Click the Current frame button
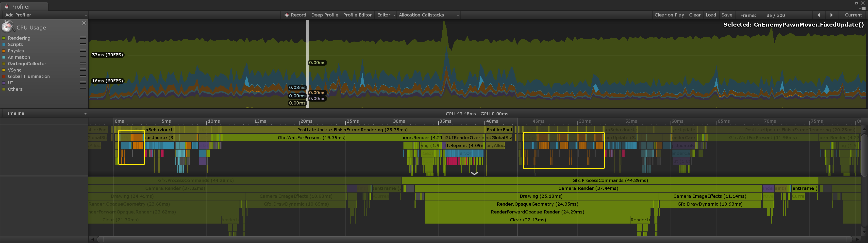This screenshot has height=243, width=868. pos(853,15)
